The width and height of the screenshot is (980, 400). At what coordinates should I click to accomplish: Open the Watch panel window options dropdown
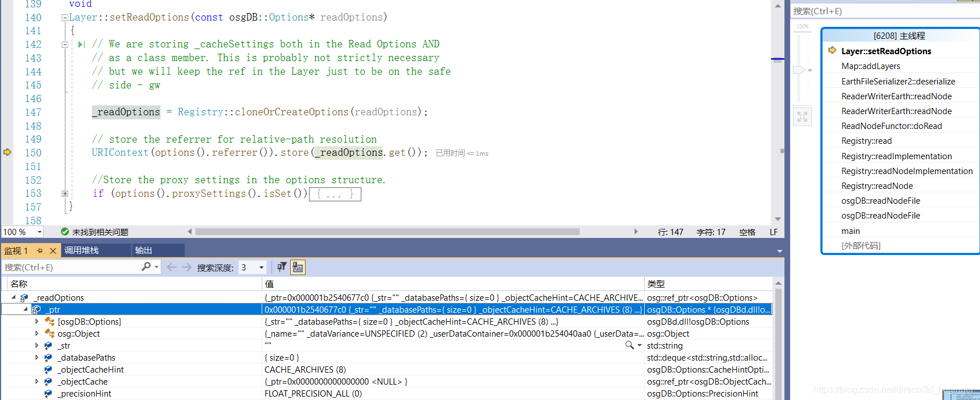pyautogui.click(x=779, y=251)
